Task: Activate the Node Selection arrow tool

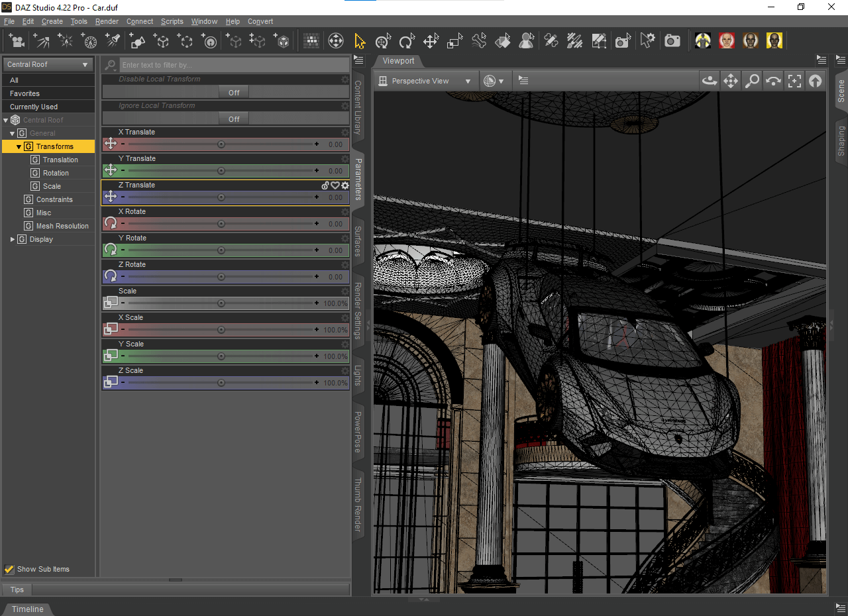Action: point(359,41)
